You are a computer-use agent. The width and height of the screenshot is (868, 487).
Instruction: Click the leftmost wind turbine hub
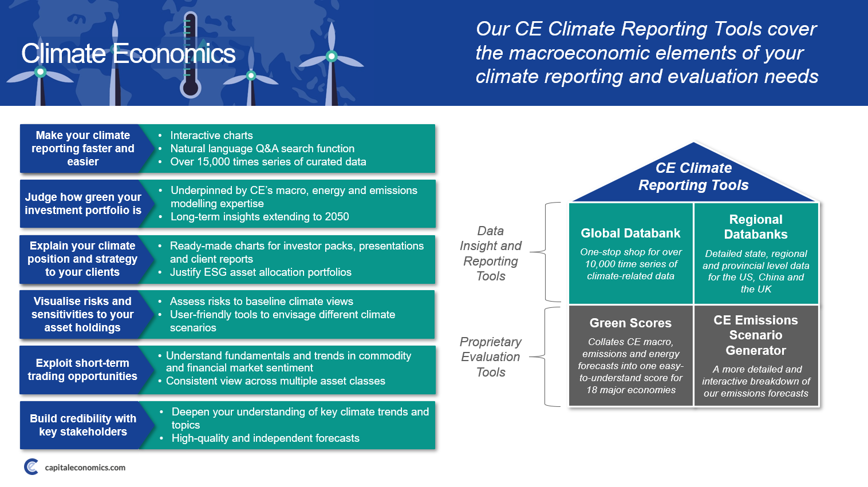tap(40, 72)
